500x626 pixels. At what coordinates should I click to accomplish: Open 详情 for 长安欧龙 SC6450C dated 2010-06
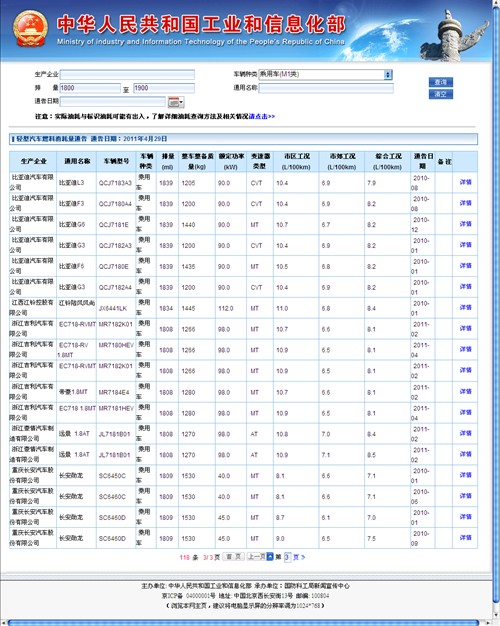click(465, 495)
